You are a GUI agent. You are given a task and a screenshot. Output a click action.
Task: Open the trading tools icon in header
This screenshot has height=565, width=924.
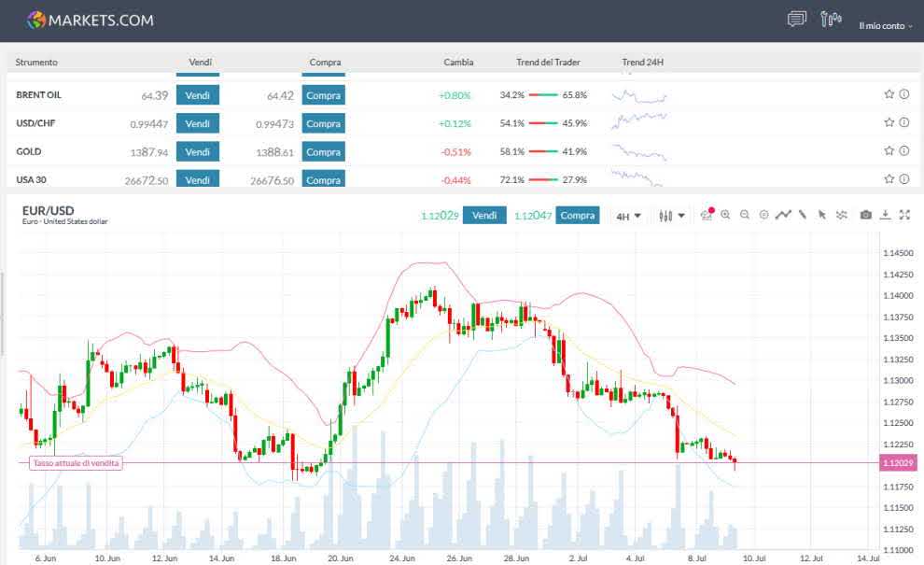pos(830,20)
